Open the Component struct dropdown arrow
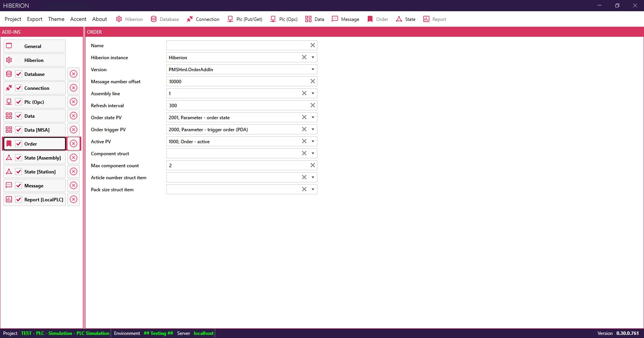This screenshot has width=644, height=338. click(313, 153)
